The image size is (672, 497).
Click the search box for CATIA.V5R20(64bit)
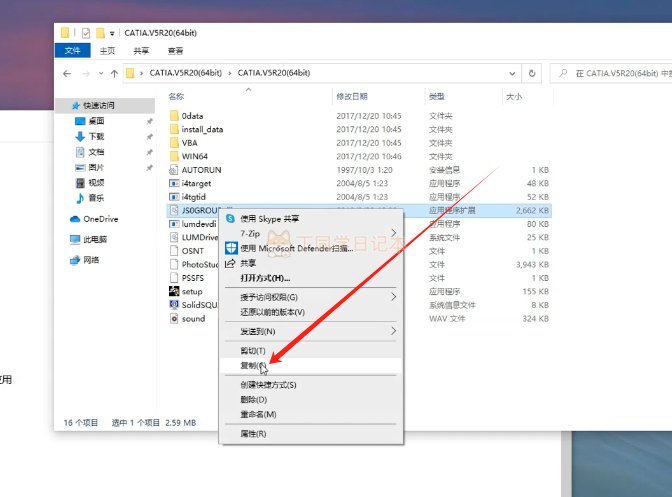[613, 73]
